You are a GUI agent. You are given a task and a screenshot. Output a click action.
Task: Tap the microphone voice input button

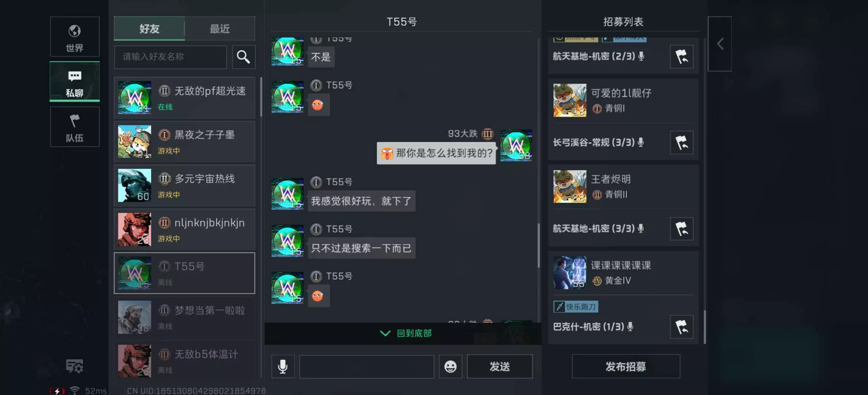tap(283, 366)
